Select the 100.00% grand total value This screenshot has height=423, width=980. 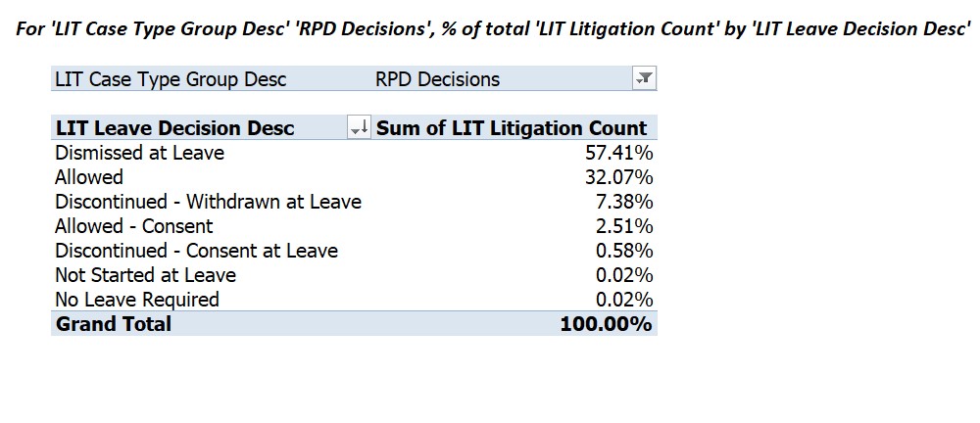click(x=607, y=324)
